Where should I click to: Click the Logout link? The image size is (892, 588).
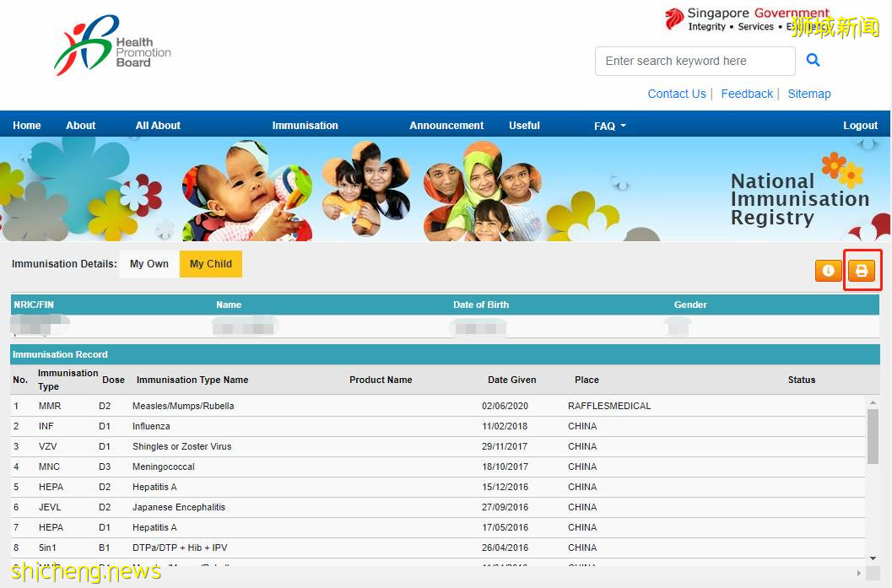click(860, 126)
